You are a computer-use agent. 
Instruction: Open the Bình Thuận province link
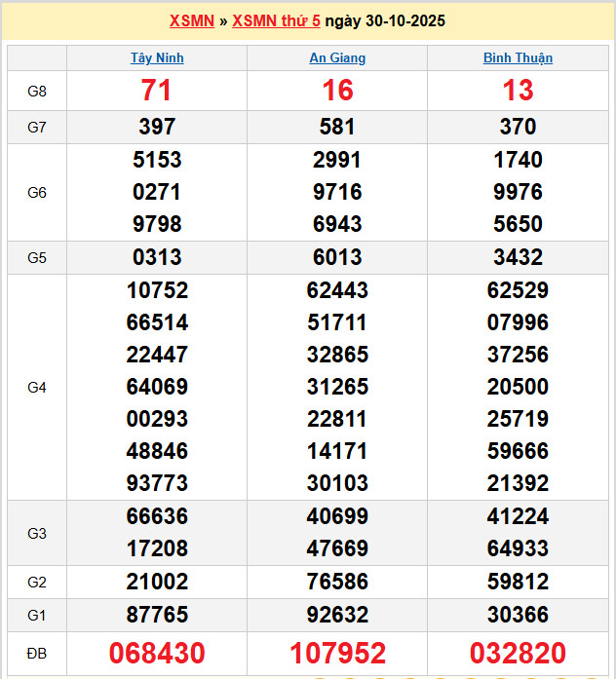518,57
